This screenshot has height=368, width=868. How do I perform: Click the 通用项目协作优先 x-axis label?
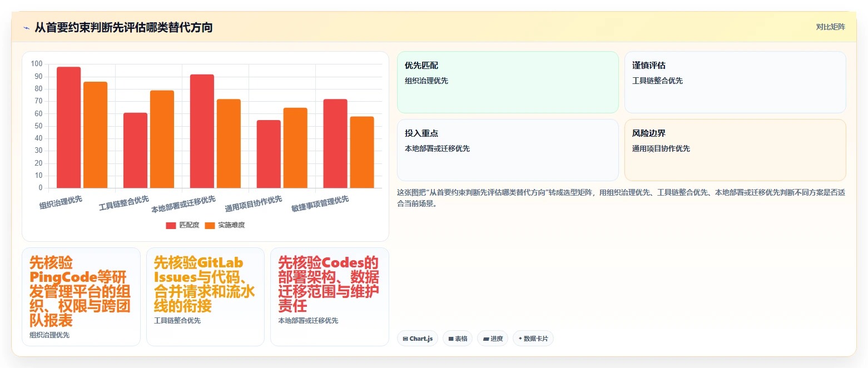tap(254, 204)
